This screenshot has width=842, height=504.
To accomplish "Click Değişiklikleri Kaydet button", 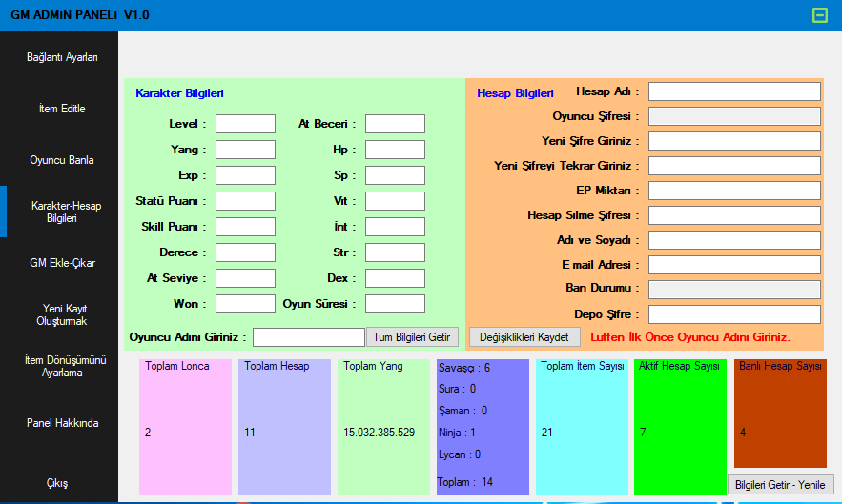I will pos(524,337).
